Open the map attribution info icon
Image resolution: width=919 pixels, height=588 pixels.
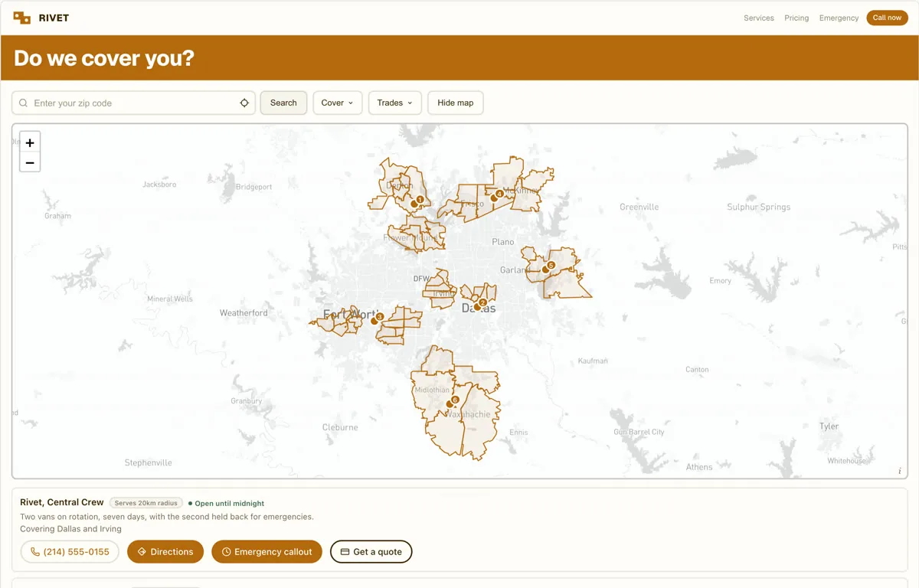[x=899, y=471]
